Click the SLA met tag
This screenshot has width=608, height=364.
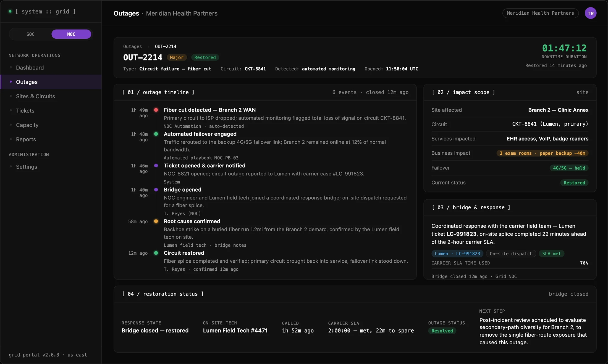[x=551, y=254]
